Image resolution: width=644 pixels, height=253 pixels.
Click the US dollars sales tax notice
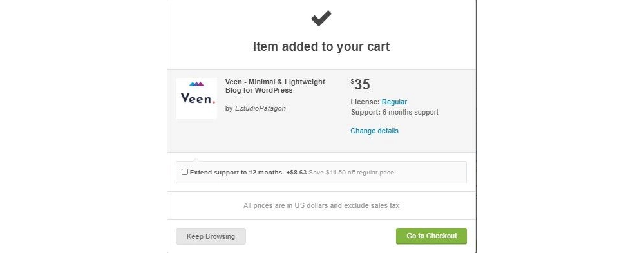(321, 205)
